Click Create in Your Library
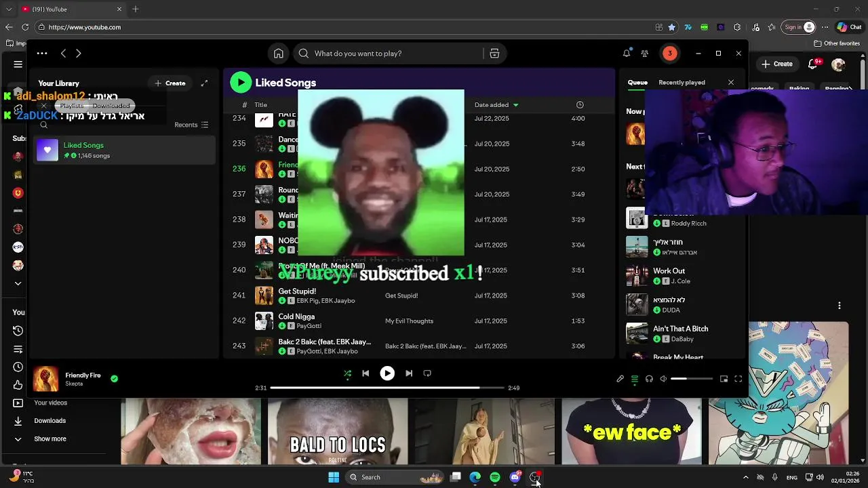The width and height of the screenshot is (868, 488). 170,83
